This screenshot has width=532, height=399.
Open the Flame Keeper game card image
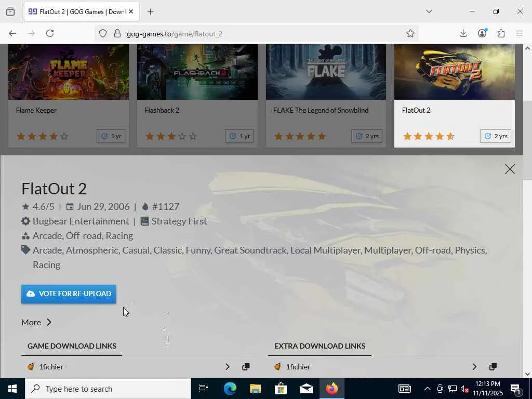coord(69,72)
